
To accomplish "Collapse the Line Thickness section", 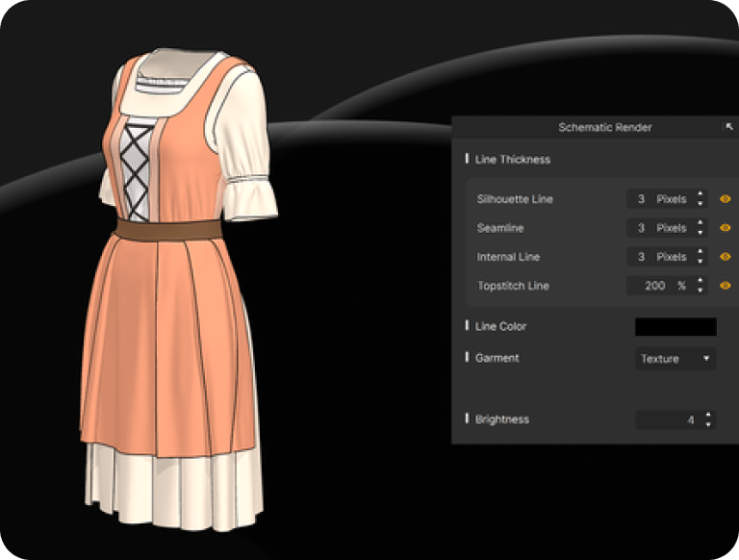I will (x=468, y=159).
